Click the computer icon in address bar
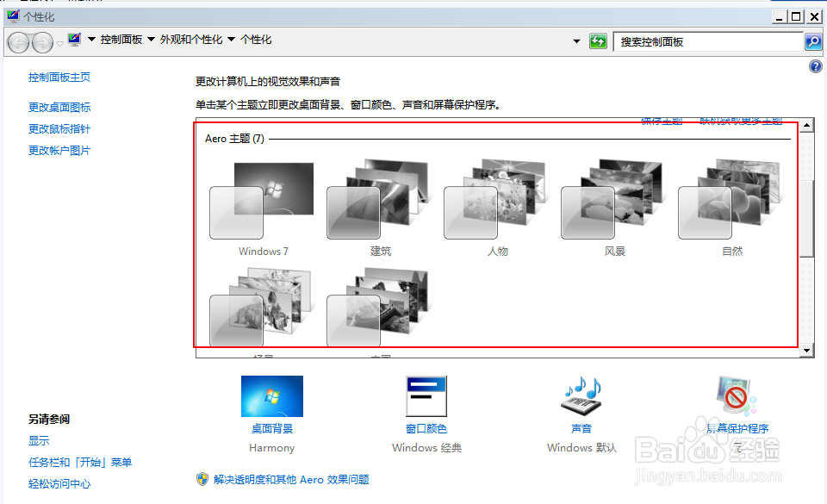 point(74,40)
